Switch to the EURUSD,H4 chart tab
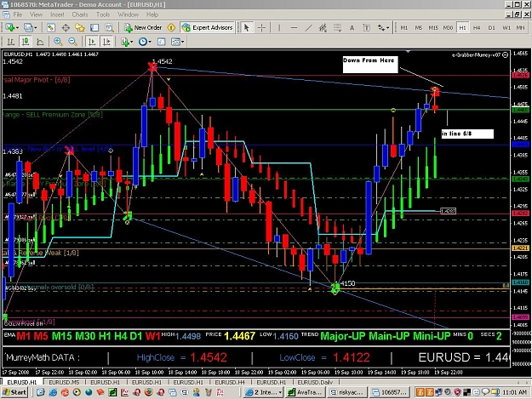 coord(230,382)
